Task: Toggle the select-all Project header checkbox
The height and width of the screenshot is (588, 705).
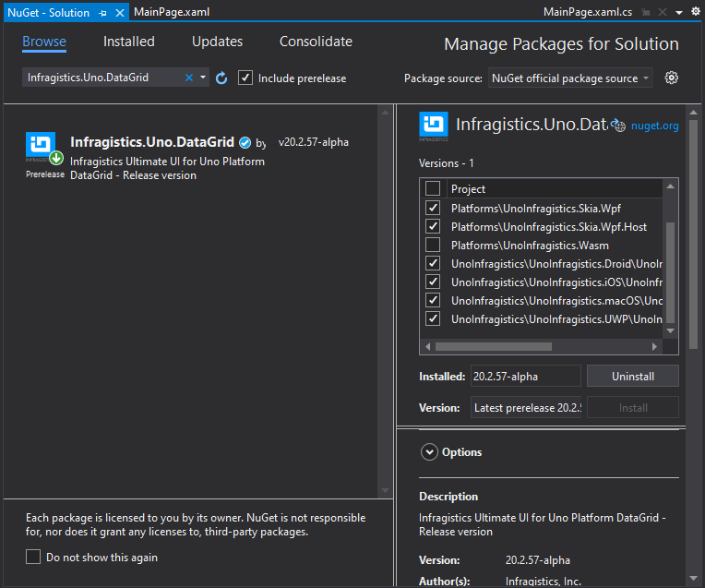Action: tap(433, 188)
